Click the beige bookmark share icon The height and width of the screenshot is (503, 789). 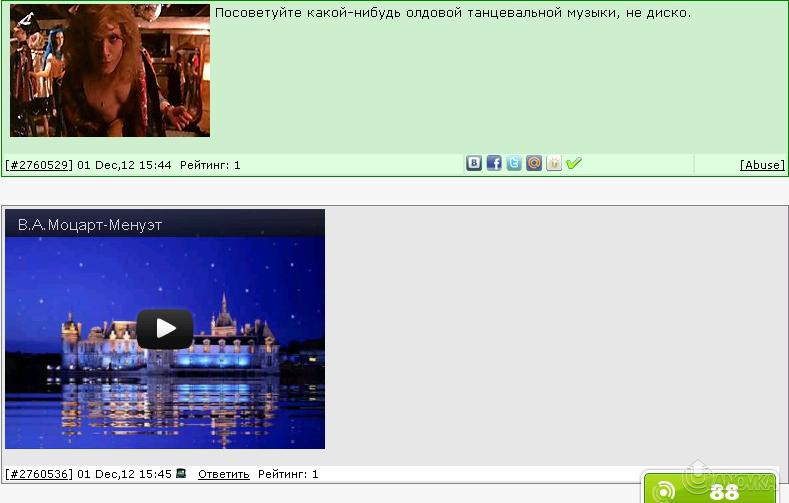554,164
